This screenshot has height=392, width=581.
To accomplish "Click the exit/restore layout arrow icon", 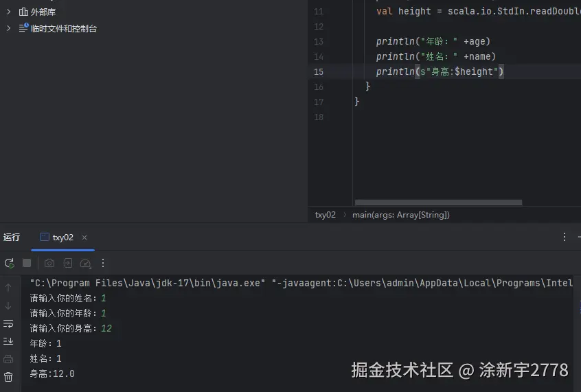I will tap(68, 263).
